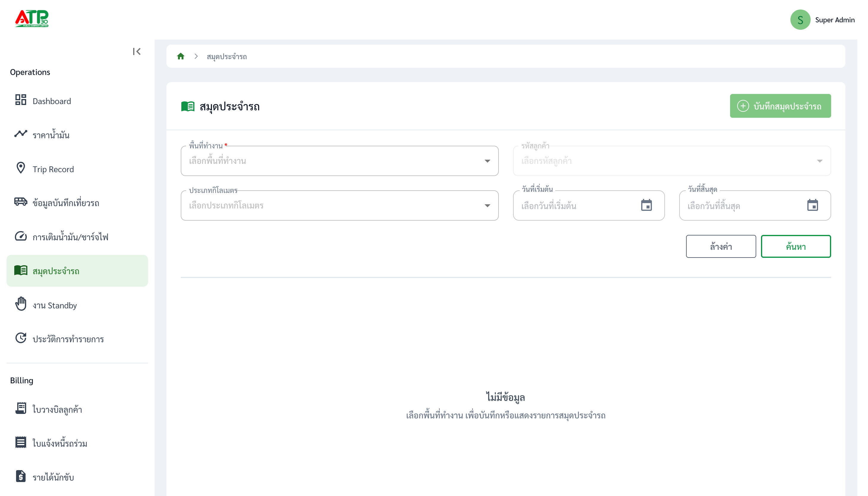The width and height of the screenshot is (868, 496).
Task: Open the พื้นที่ทำงาน work area dropdown
Action: point(339,161)
